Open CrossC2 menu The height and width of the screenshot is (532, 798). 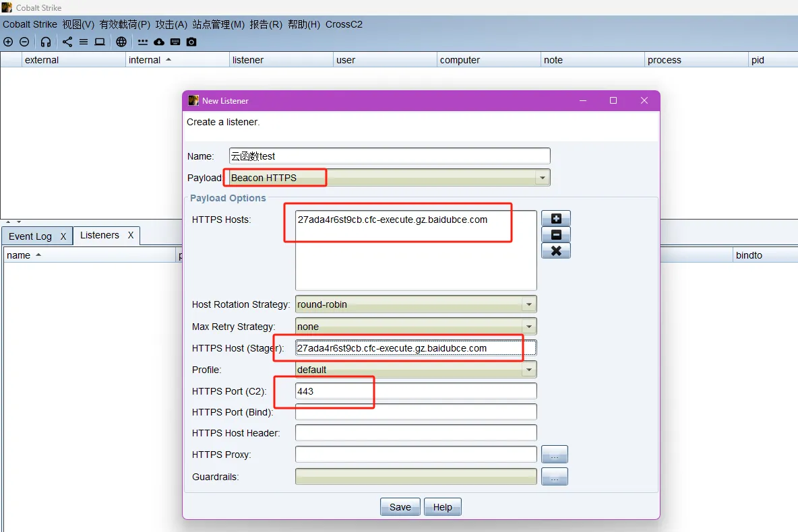pyautogui.click(x=344, y=24)
